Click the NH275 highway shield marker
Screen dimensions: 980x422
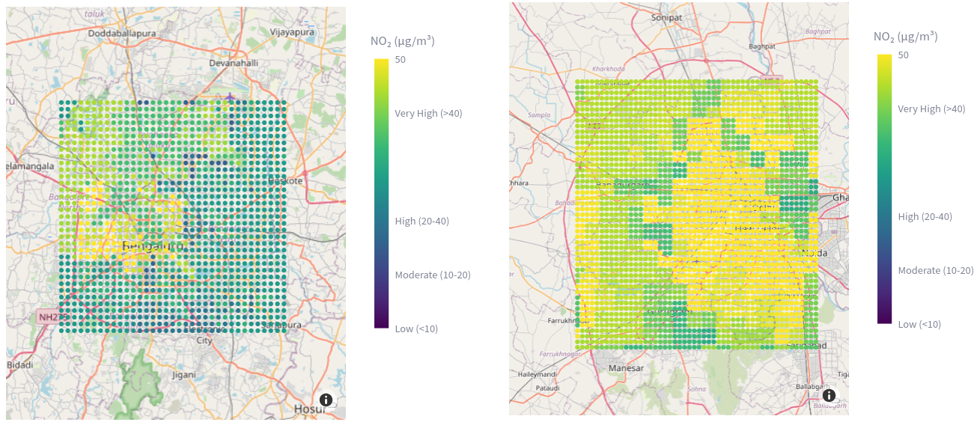(x=47, y=317)
